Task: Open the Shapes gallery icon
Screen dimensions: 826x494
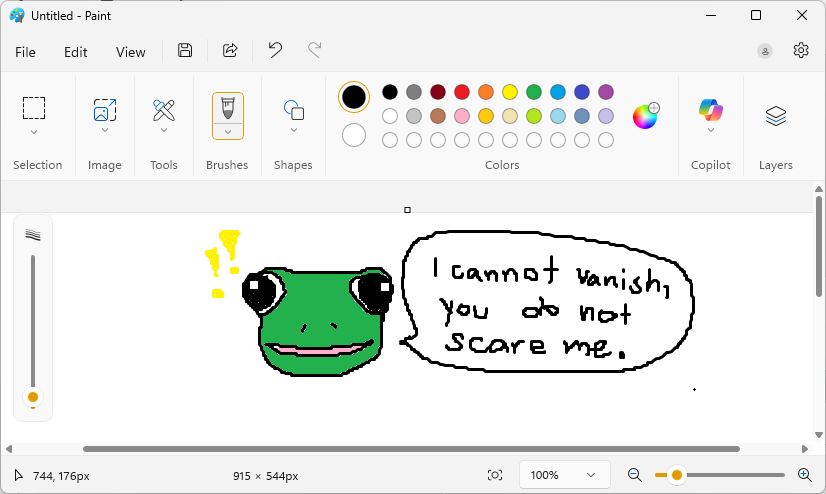Action: click(x=294, y=110)
